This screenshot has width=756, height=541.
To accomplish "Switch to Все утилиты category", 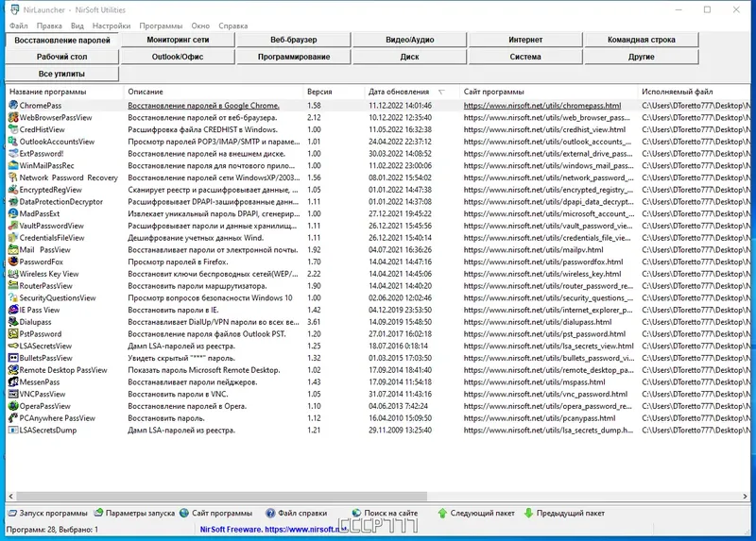I will point(61,74).
